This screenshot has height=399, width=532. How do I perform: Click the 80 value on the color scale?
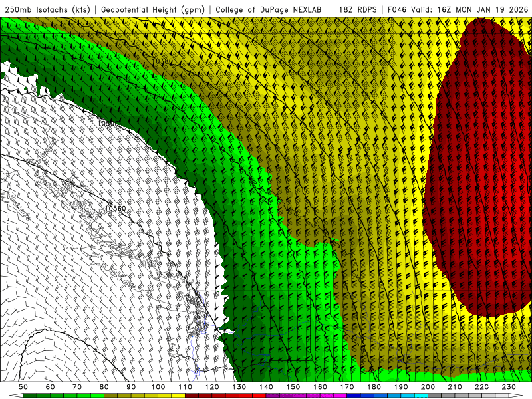(x=104, y=387)
